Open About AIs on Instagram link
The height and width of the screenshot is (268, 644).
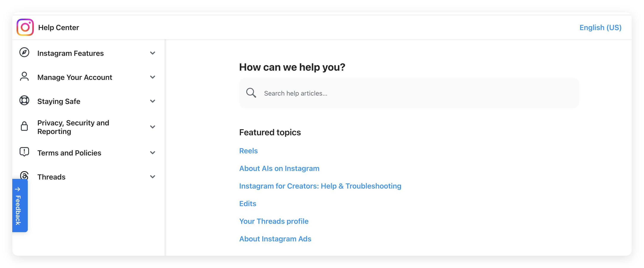[x=279, y=168]
